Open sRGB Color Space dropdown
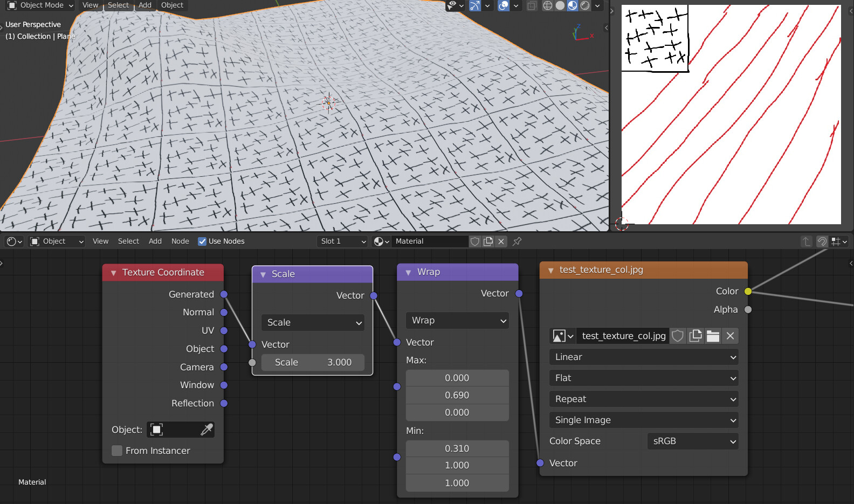This screenshot has height=504, width=854. [x=693, y=441]
